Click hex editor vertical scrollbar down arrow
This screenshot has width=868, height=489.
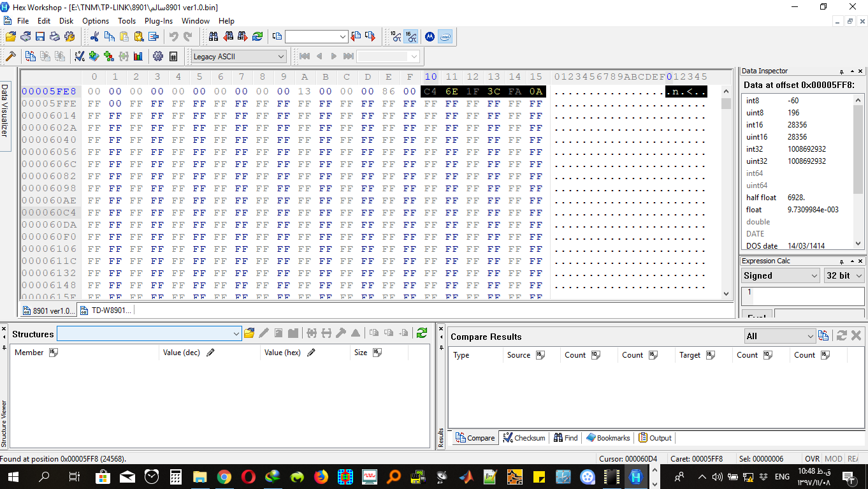click(726, 293)
